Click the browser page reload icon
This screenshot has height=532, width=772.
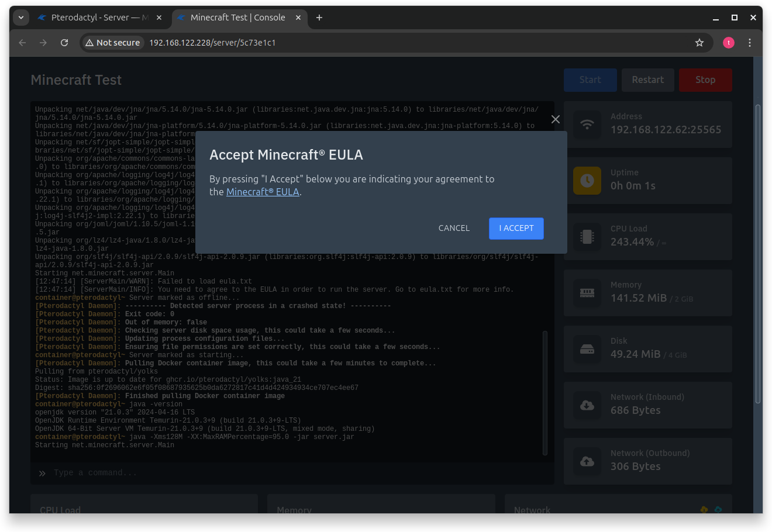[x=64, y=42]
